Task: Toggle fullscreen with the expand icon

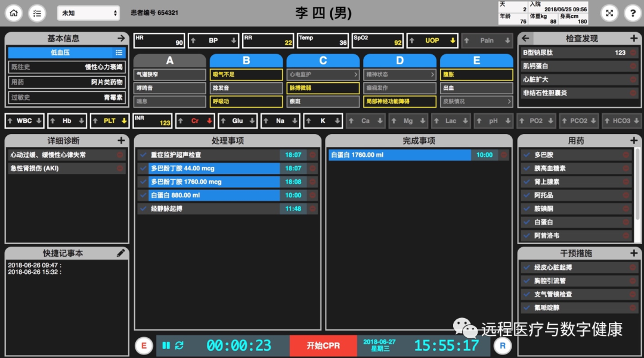Action: click(x=609, y=13)
